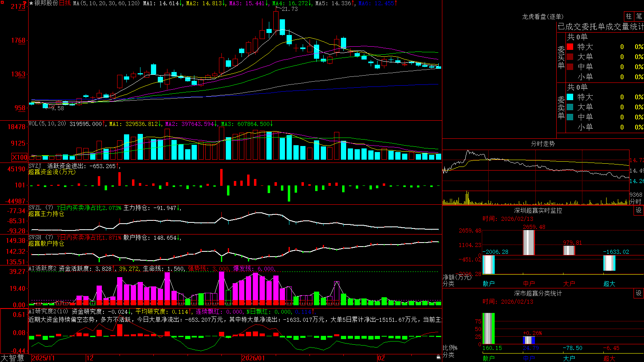Click the lock icon at timeline end
Viewport: 644px width, 362px height.
tap(439, 357)
